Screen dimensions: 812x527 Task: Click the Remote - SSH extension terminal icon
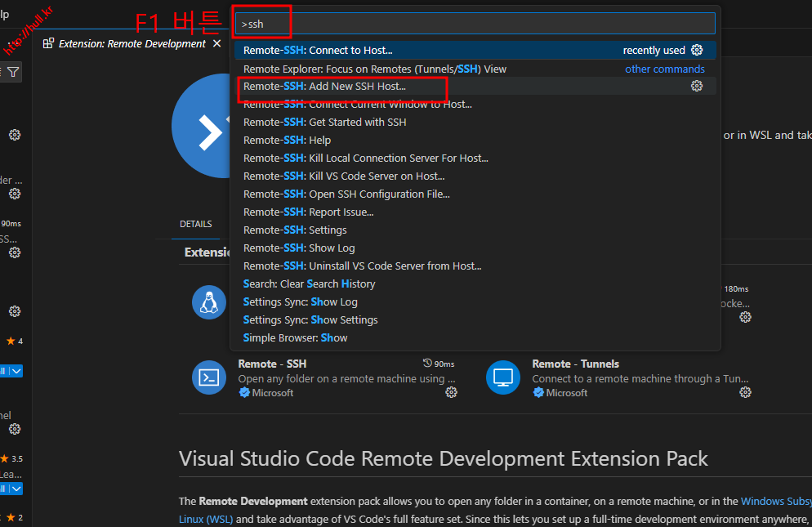(208, 377)
